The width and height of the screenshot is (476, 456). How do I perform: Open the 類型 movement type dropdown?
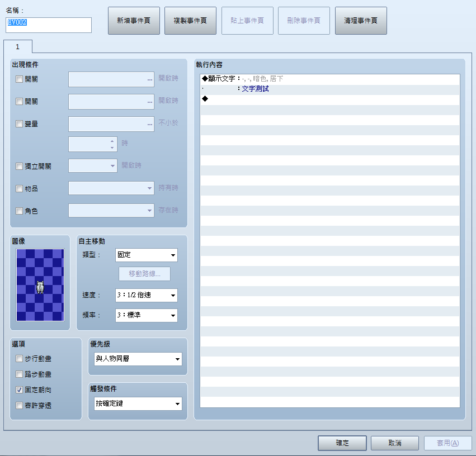pos(147,255)
